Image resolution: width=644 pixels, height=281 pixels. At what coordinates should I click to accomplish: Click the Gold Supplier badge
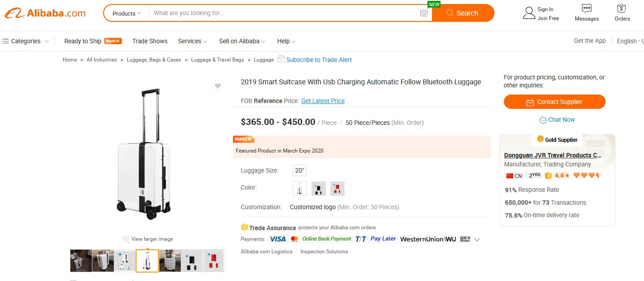click(557, 140)
